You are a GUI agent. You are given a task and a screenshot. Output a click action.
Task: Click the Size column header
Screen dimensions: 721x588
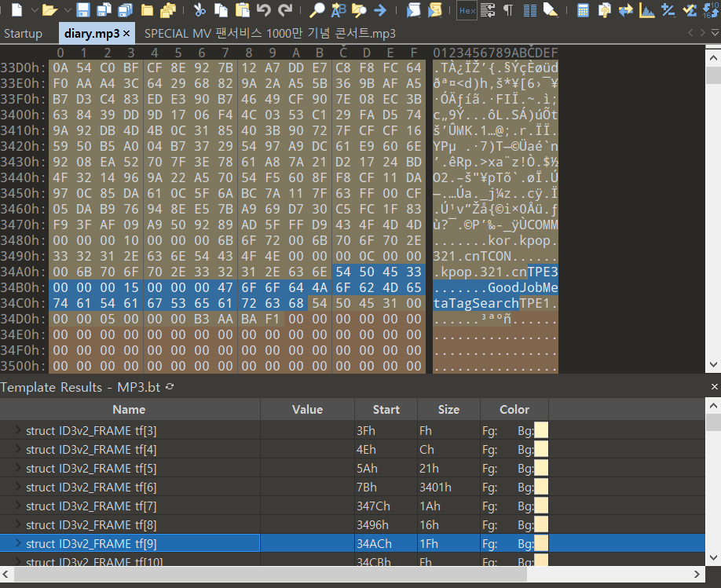click(448, 409)
